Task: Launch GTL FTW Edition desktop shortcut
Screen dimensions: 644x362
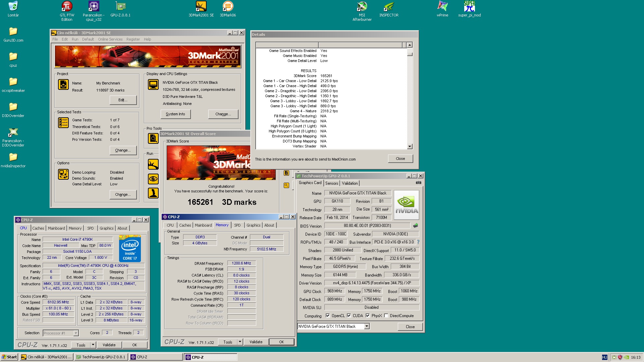Action: tap(67, 11)
